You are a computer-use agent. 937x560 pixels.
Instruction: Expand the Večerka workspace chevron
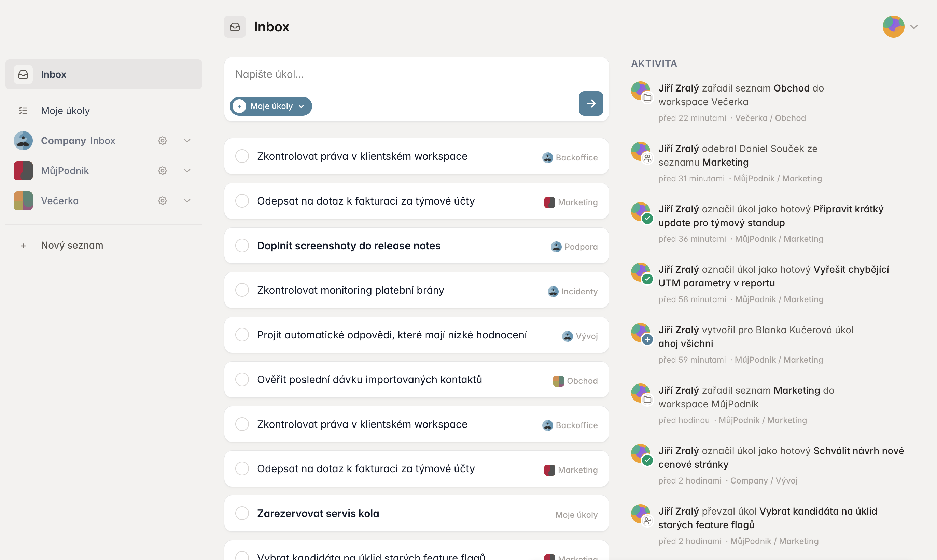pyautogui.click(x=187, y=201)
